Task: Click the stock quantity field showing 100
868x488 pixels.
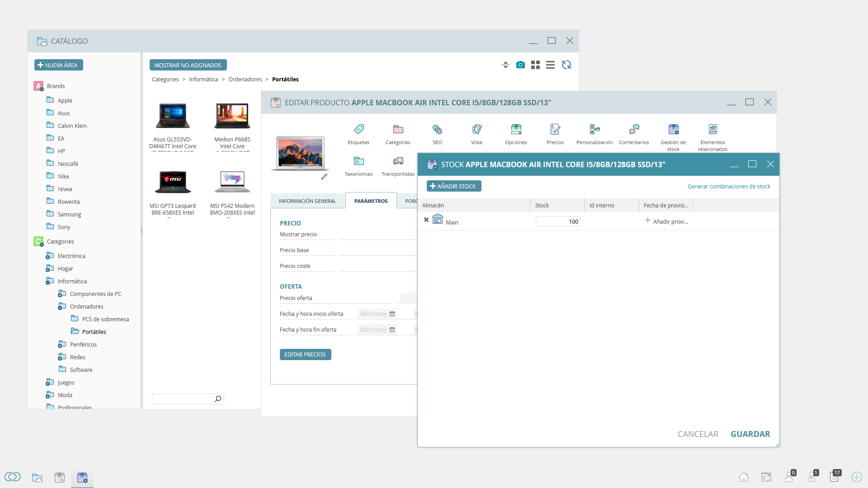Action: pos(558,221)
